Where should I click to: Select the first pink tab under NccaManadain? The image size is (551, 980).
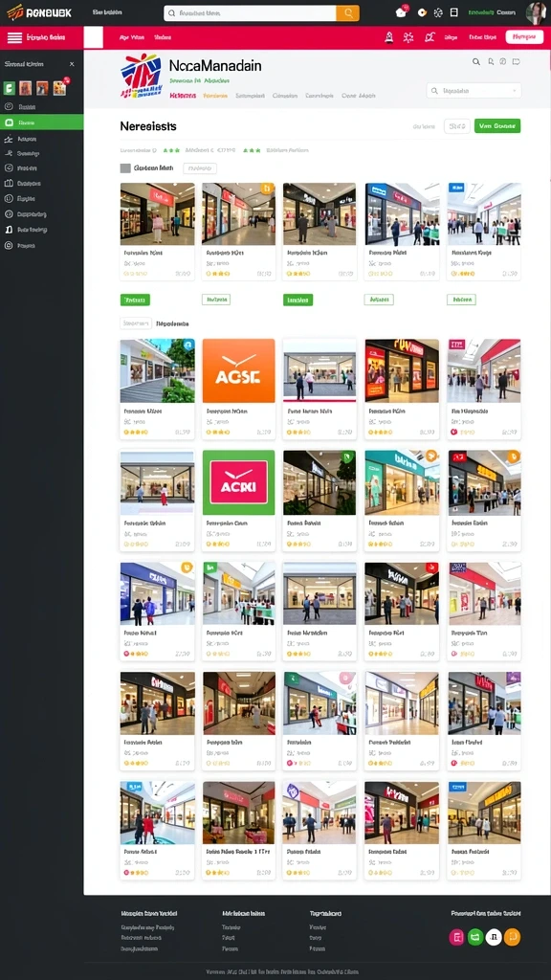tap(183, 96)
